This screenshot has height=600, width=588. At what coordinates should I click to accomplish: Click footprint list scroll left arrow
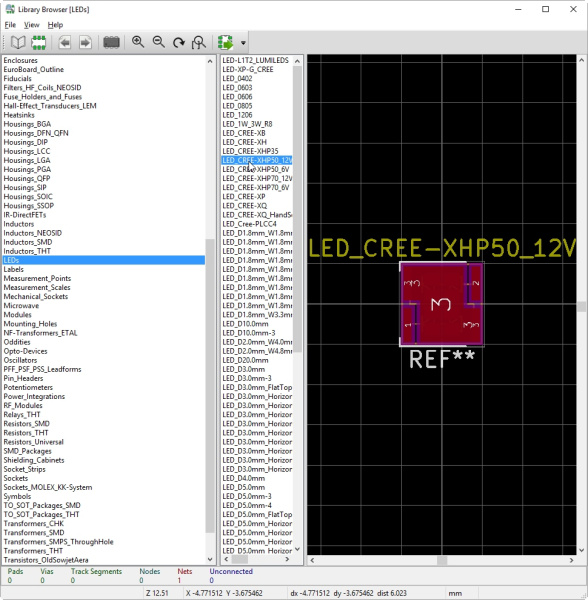tap(226, 559)
